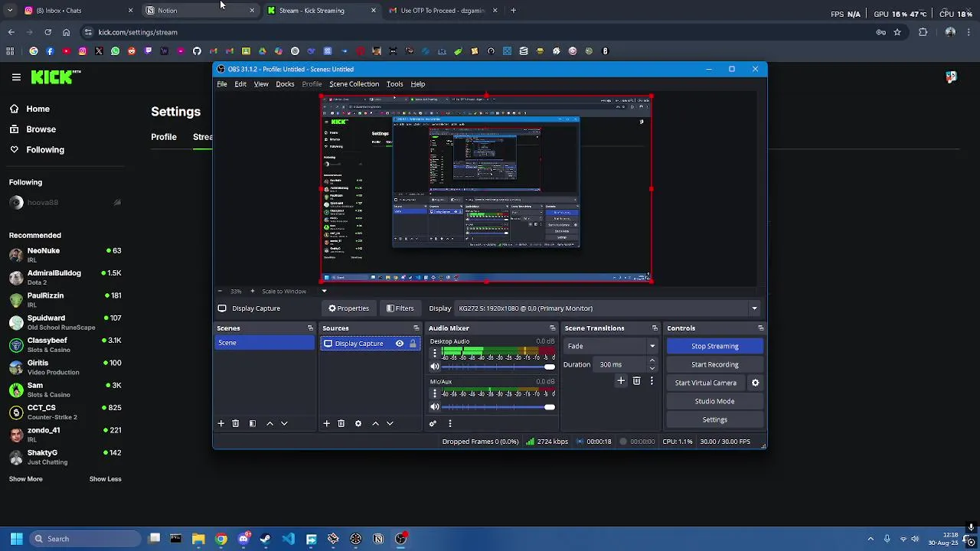Select Scene in Scenes list
Viewport: 980px width, 551px height.
[265, 343]
